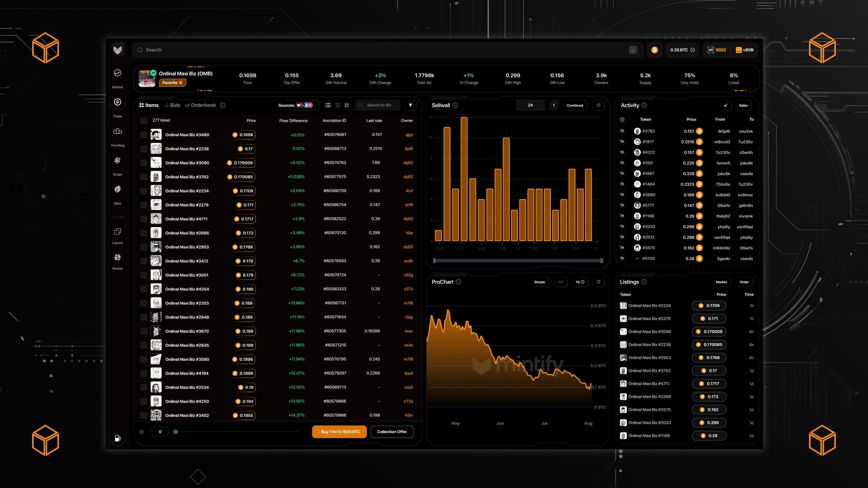Select the Order tab in Listings

[744, 282]
